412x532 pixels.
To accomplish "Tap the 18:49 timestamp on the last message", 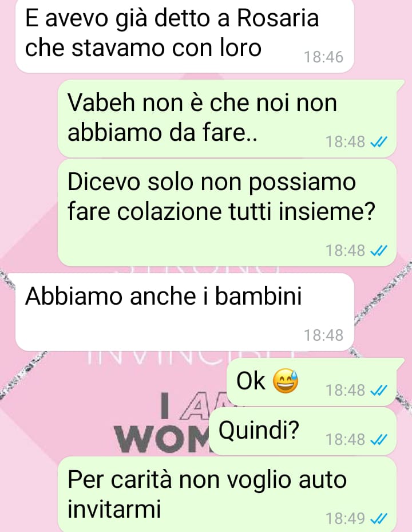I will pos(345,518).
